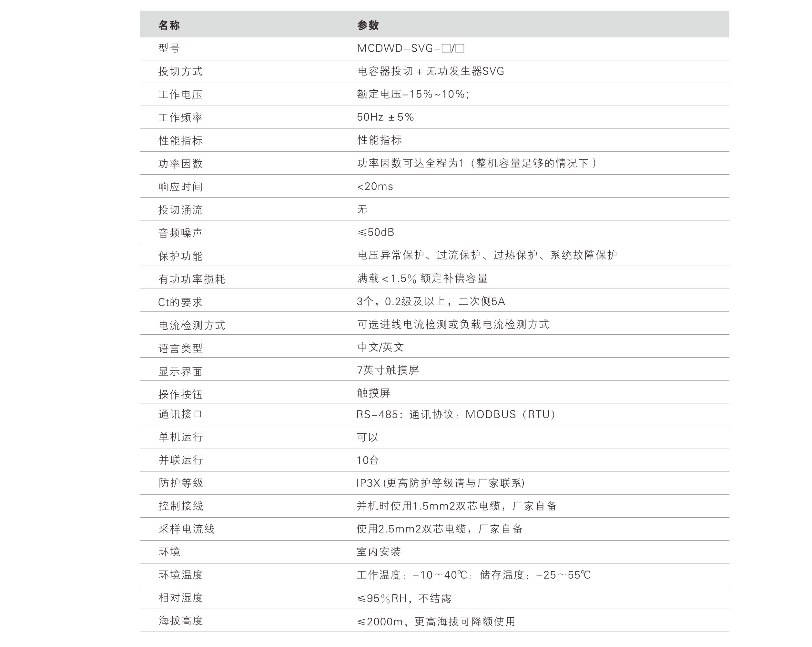Image resolution: width=812 pixels, height=647 pixels.
Task: Click the model value MCDWD-SVG-□/□
Action: [x=411, y=48]
